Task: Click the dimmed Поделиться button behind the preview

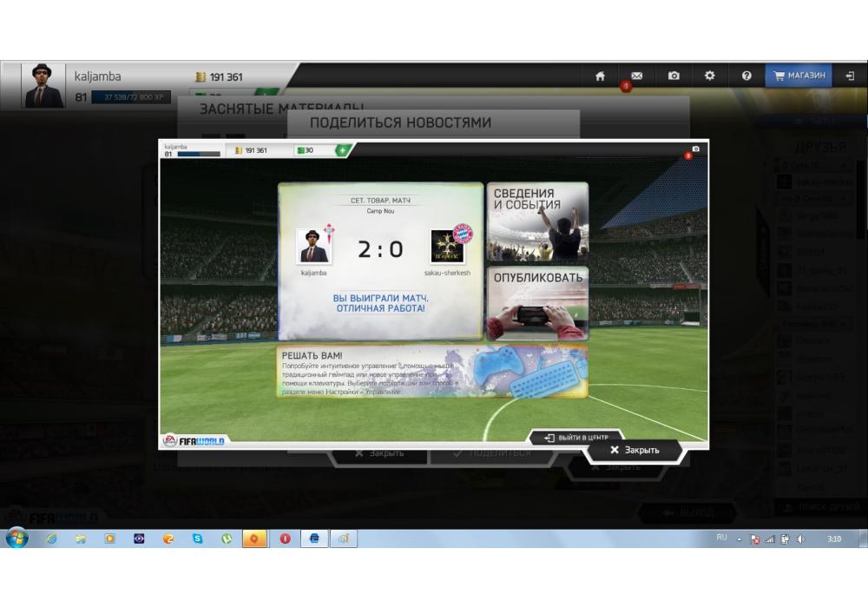Action: tap(492, 454)
